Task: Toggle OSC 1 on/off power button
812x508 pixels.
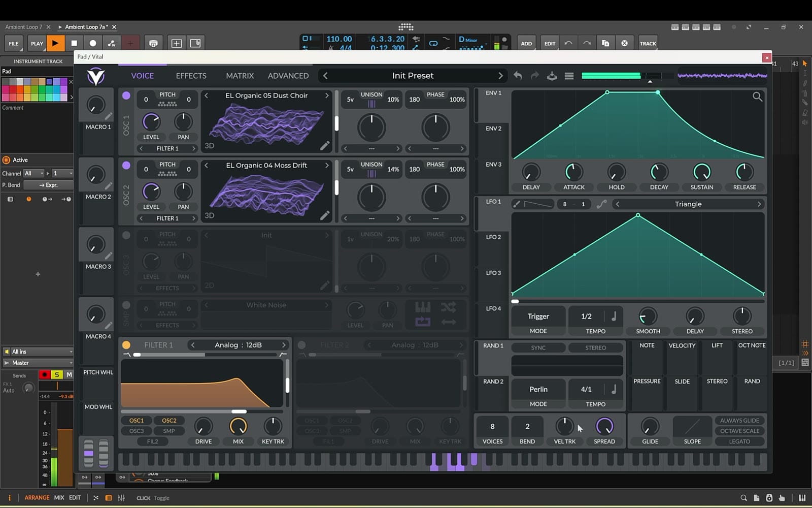Action: pyautogui.click(x=126, y=95)
